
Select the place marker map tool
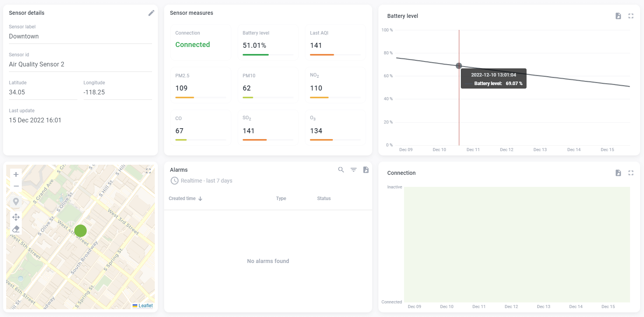tap(16, 202)
